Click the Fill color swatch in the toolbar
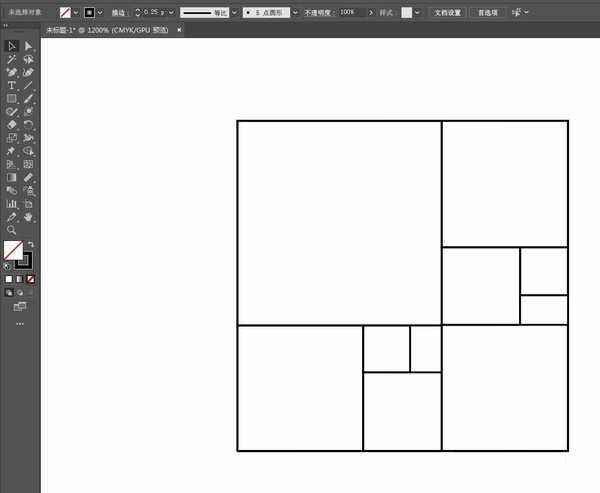600x493 pixels. pyautogui.click(x=13, y=250)
